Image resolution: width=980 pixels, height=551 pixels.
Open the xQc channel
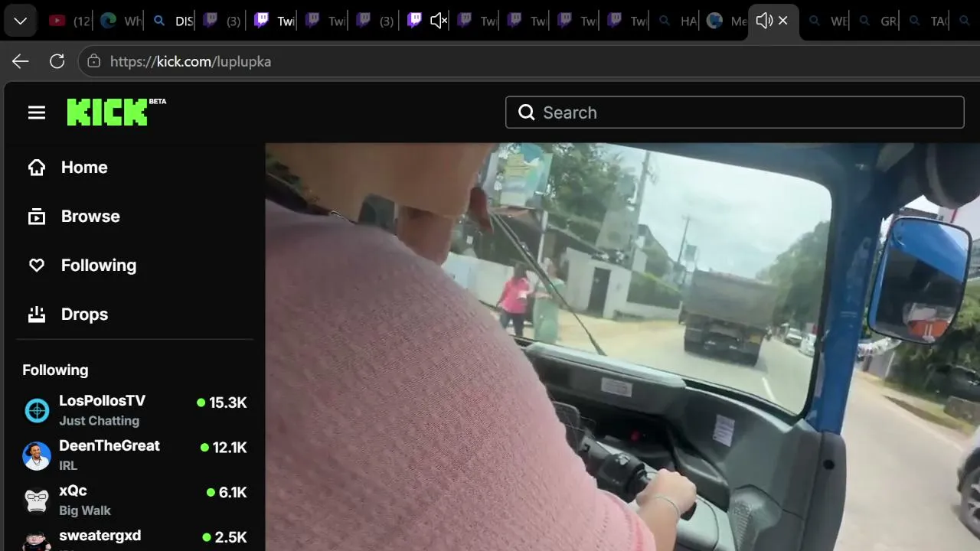point(134,500)
